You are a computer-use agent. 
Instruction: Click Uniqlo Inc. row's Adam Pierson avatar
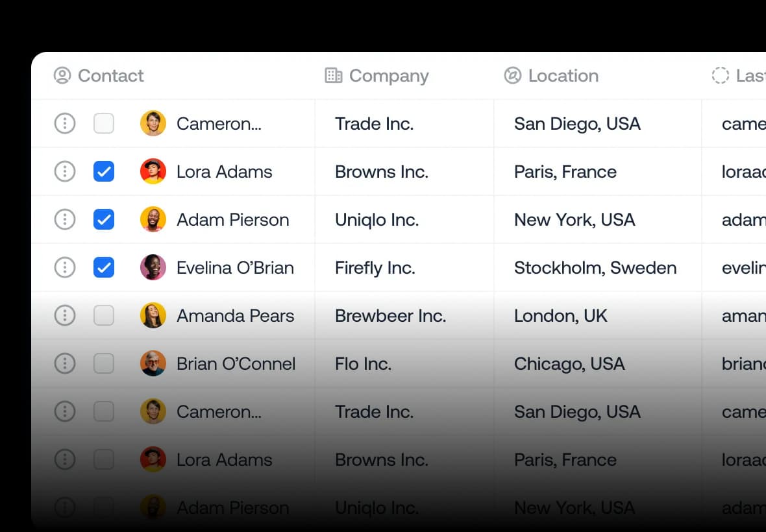click(x=153, y=219)
